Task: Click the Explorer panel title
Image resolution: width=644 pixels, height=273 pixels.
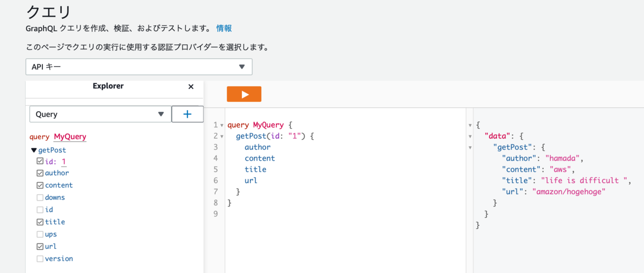Action: tap(108, 86)
